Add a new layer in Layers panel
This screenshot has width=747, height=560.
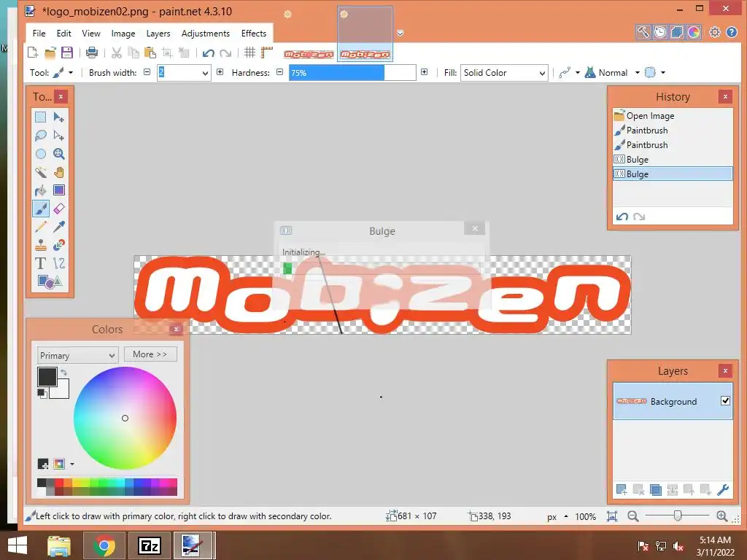(x=622, y=489)
